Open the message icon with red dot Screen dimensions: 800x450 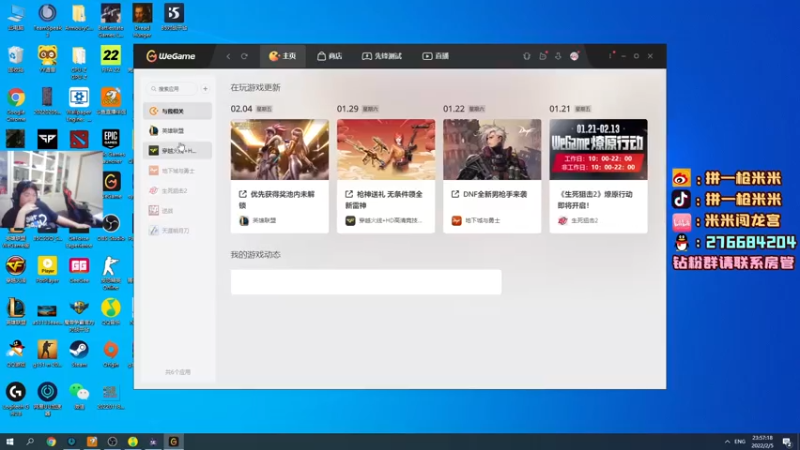pos(543,56)
